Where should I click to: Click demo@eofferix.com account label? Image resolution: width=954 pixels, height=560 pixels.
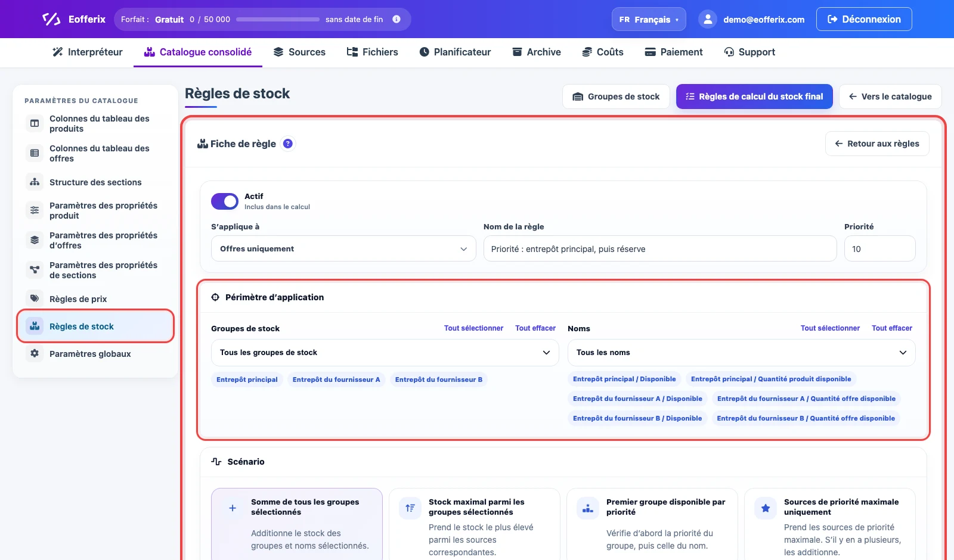[764, 20]
